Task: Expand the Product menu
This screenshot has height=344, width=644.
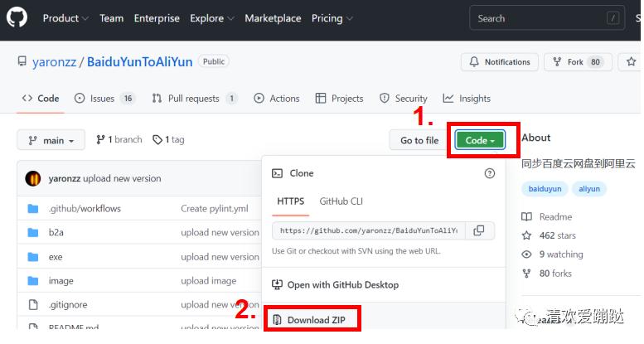Action: (65, 18)
